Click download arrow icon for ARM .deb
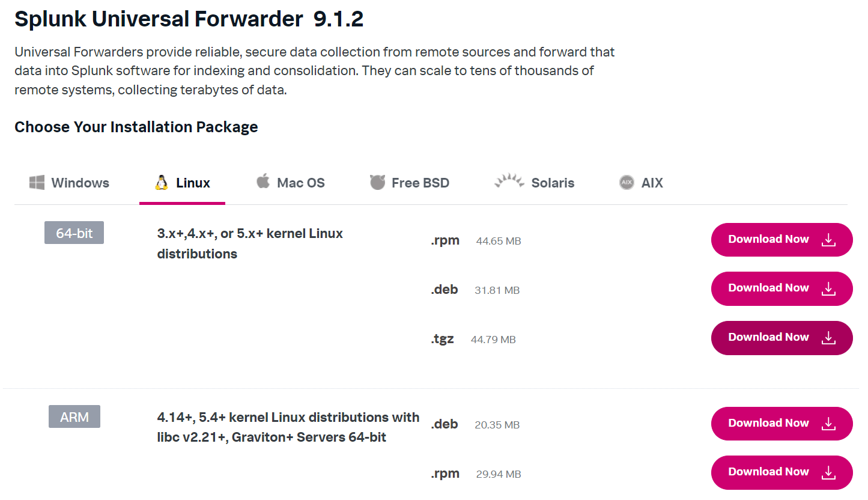The image size is (868, 500). [829, 424]
